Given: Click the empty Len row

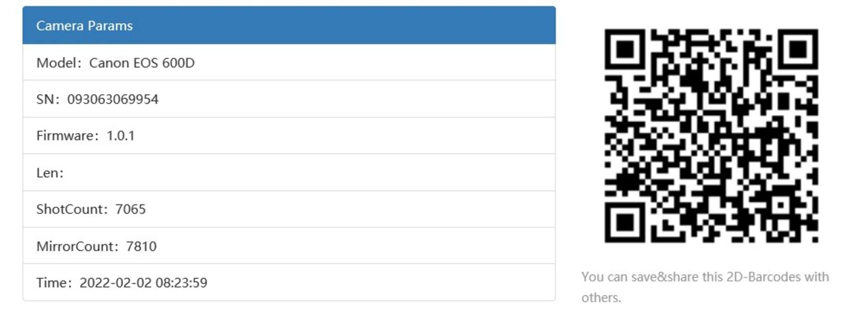Looking at the screenshot, I should (289, 172).
